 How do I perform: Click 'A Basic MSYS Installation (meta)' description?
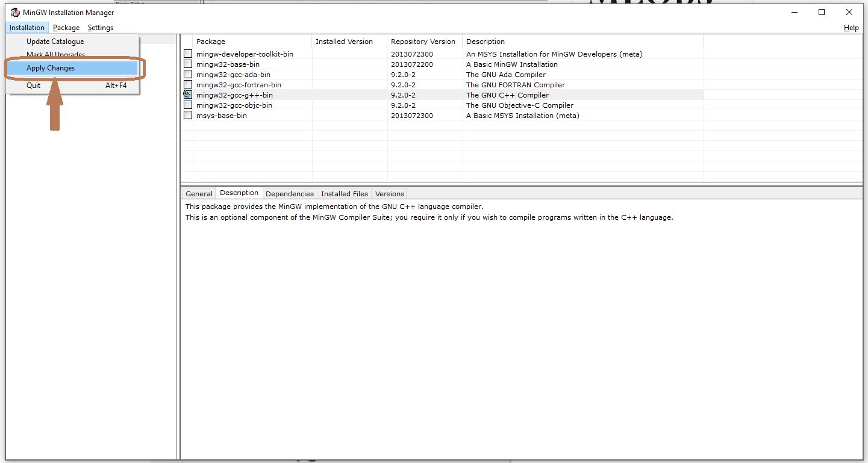[523, 116]
